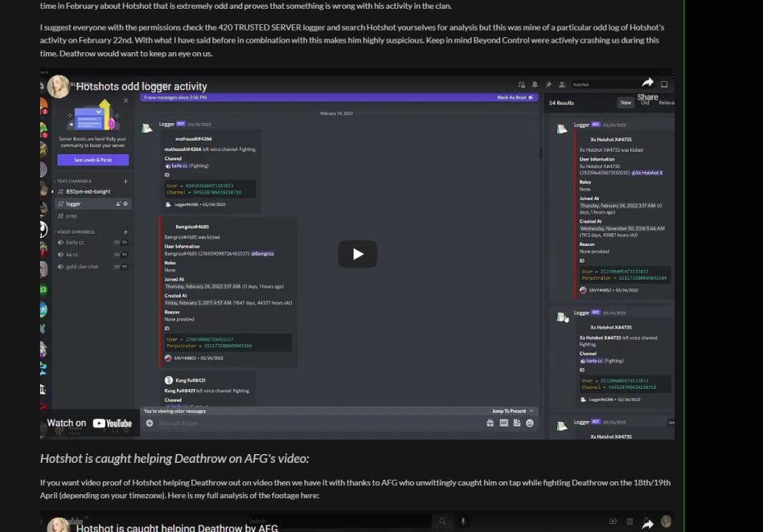The width and height of the screenshot is (763, 532).
Task: Click the gift icon in the message bar
Action: click(x=490, y=423)
